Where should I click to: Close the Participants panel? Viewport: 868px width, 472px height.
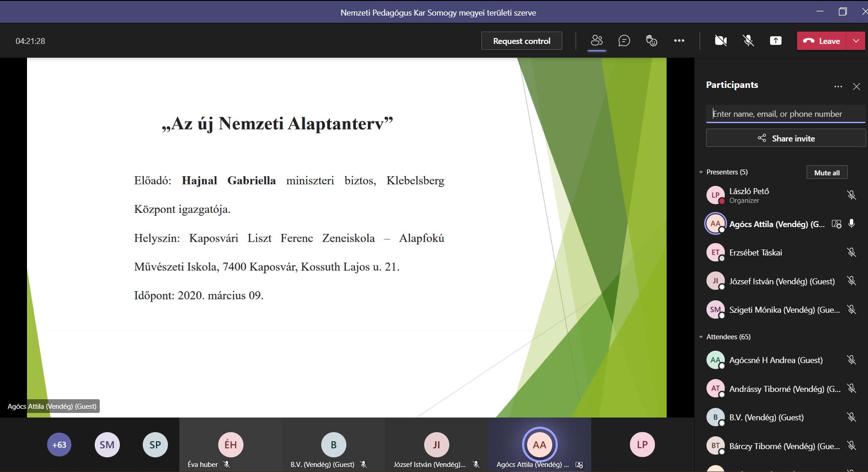point(857,87)
